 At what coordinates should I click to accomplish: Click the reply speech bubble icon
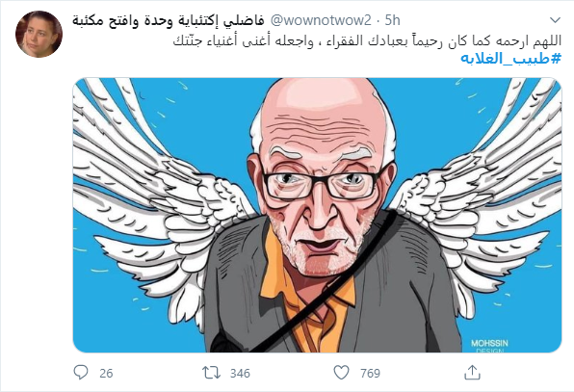point(81,372)
